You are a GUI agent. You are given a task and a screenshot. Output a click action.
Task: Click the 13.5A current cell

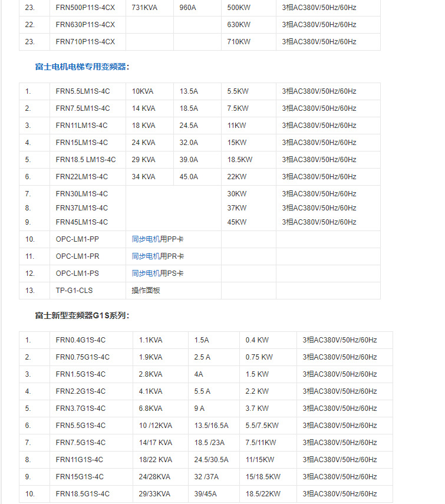(x=197, y=91)
